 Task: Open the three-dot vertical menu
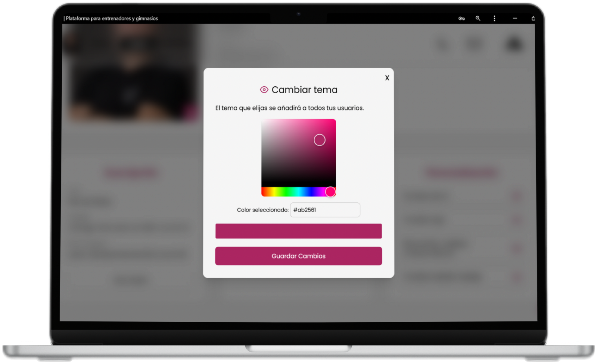click(x=494, y=18)
